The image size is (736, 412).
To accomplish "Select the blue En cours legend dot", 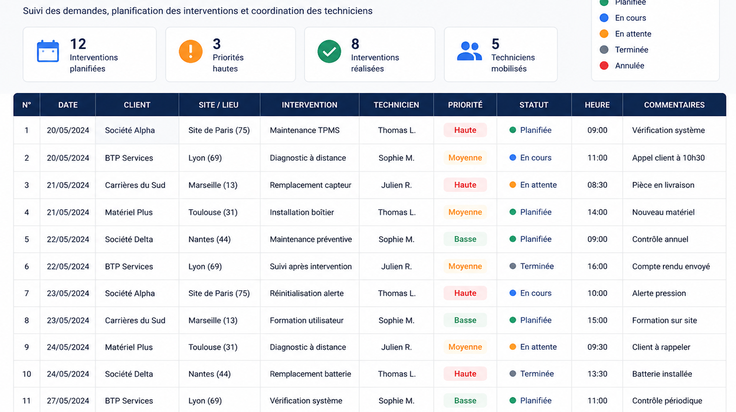I will pyautogui.click(x=604, y=18).
